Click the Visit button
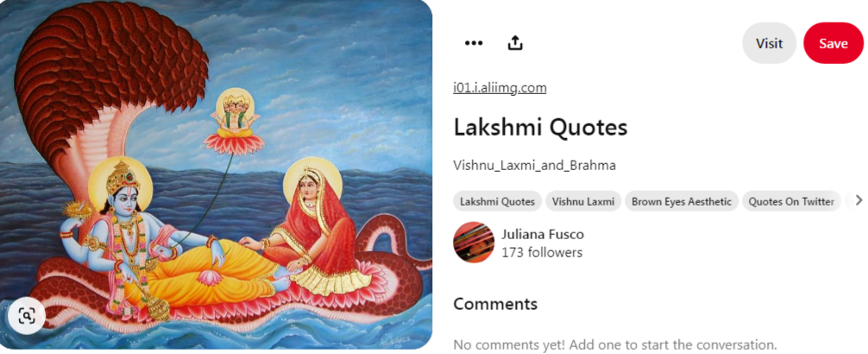868x354 pixels. 769,43
